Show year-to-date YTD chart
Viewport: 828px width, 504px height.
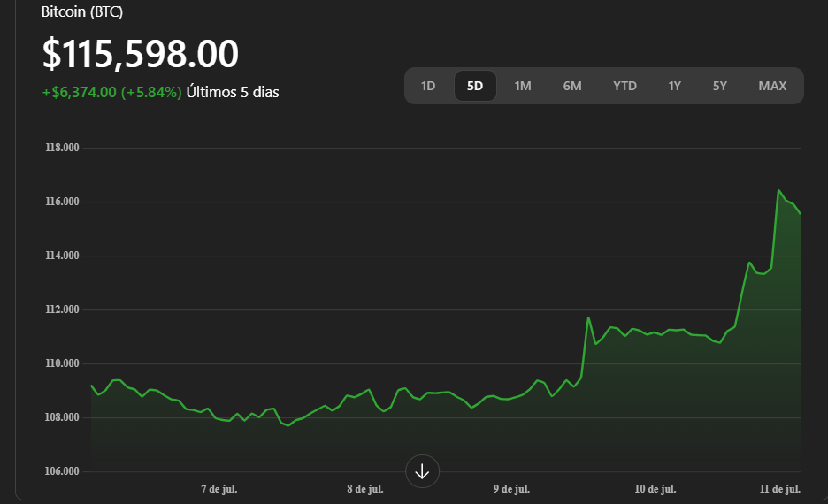(x=625, y=86)
